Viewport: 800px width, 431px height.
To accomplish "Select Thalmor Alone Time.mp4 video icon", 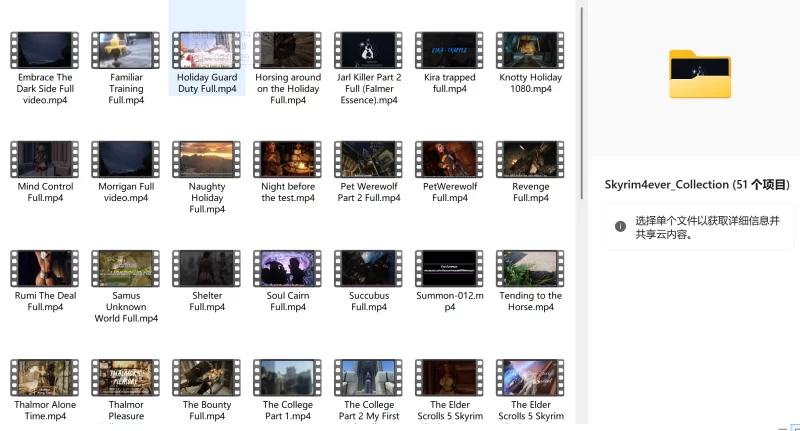I will click(45, 377).
